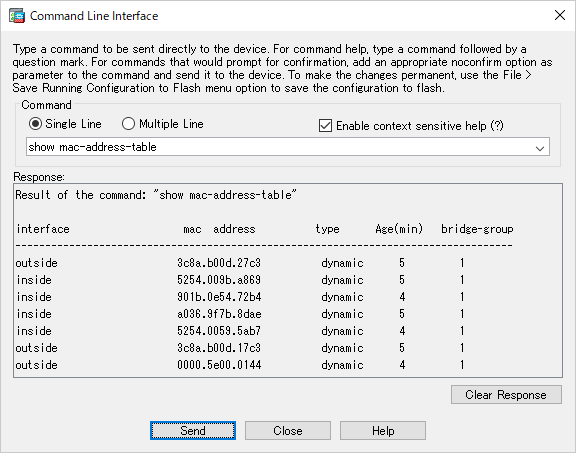Viewport: 576px width, 453px height.
Task: Close the dialog with the X icon
Action: click(560, 15)
